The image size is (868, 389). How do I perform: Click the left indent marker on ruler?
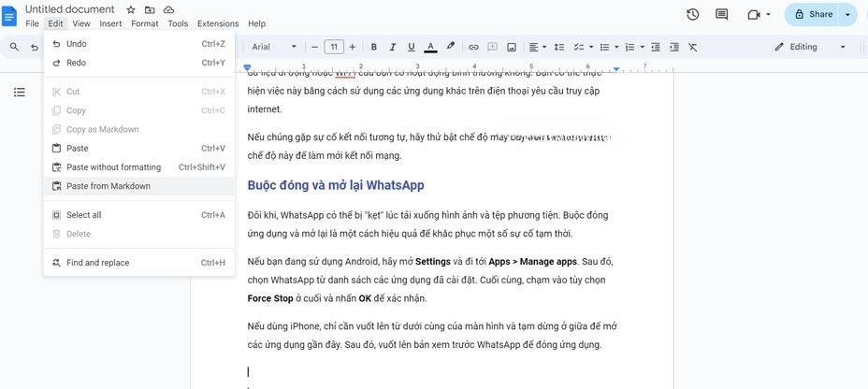[248, 68]
